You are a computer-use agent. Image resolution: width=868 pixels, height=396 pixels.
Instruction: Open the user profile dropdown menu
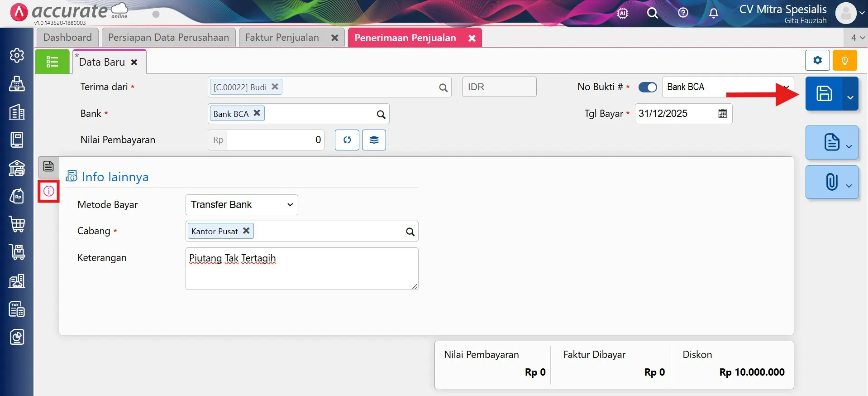(x=849, y=13)
